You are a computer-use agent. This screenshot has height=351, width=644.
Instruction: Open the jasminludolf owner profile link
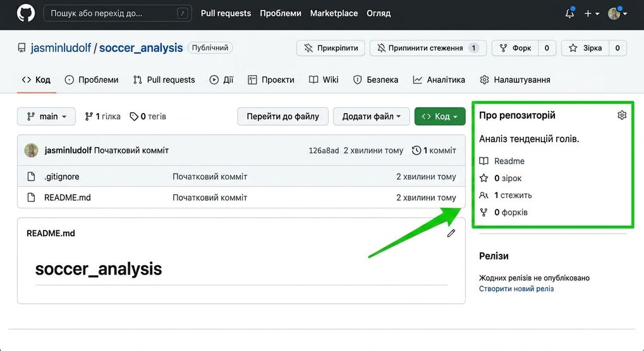(x=61, y=48)
